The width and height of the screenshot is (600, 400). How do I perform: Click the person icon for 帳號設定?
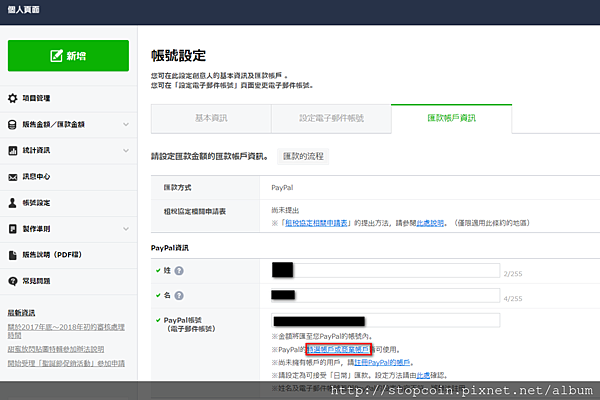point(13,203)
